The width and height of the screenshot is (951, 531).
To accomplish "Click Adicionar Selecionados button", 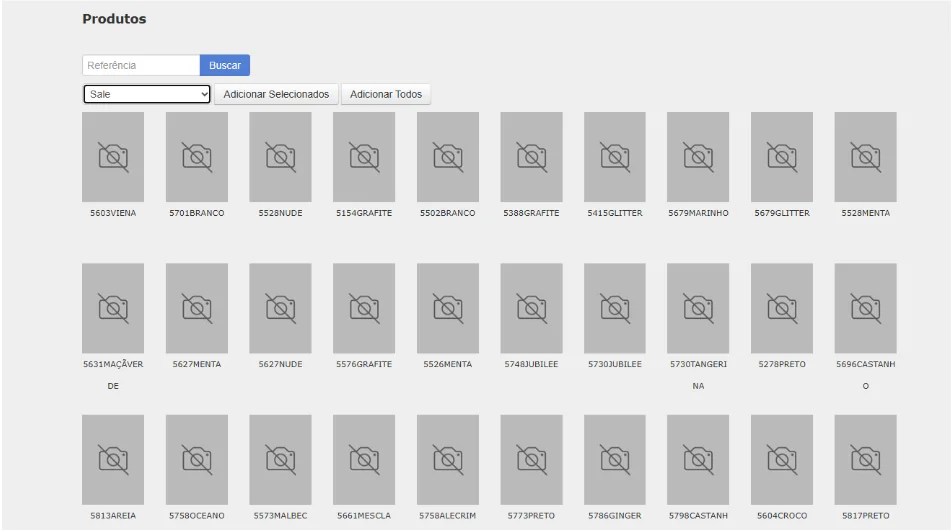I will click(x=276, y=94).
